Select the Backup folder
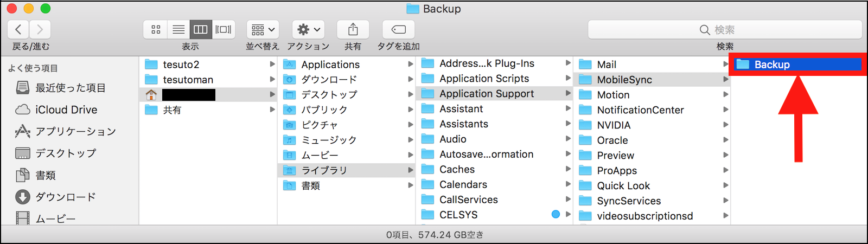Image resolution: width=868 pixels, height=244 pixels. click(772, 65)
